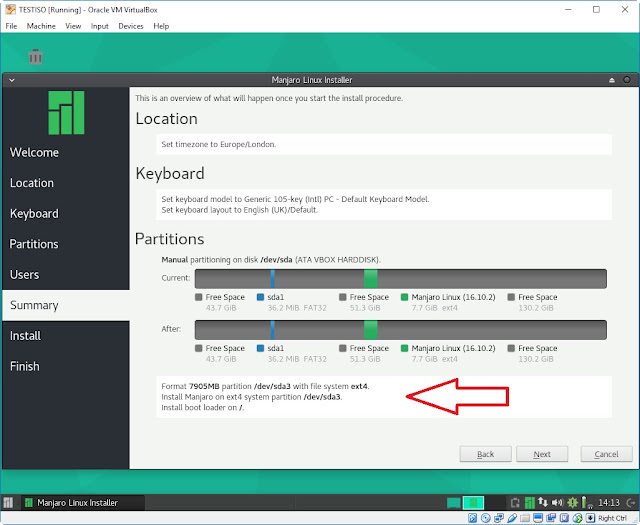Select the Location step in sidebar
The image size is (640, 525).
(66, 183)
